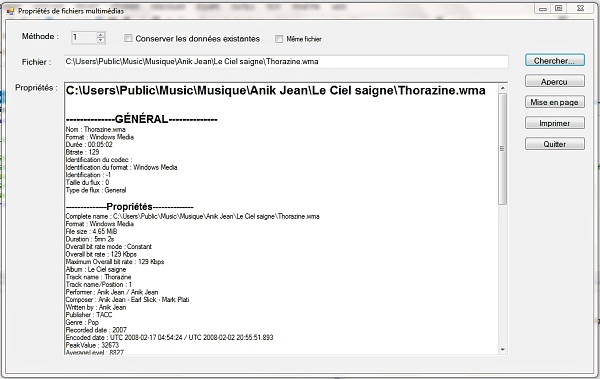Open Mise en page settings
The height and width of the screenshot is (379, 600).
point(555,102)
